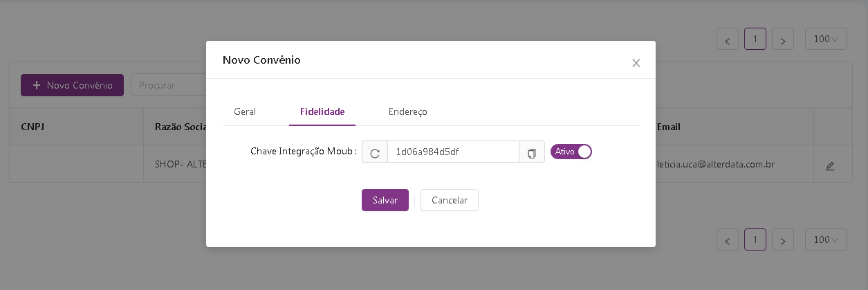Go to next page in bottom pagination
Image resolution: width=868 pixels, height=290 pixels.
click(x=782, y=240)
